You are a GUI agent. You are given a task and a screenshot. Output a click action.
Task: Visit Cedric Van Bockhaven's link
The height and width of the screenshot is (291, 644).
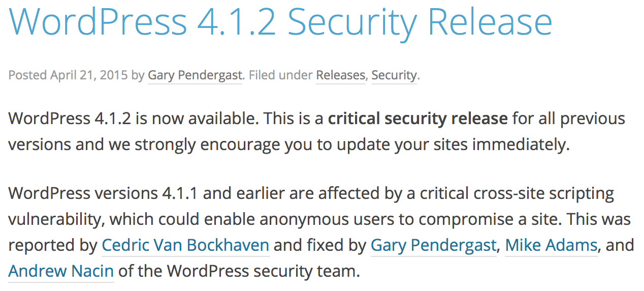pyautogui.click(x=185, y=246)
